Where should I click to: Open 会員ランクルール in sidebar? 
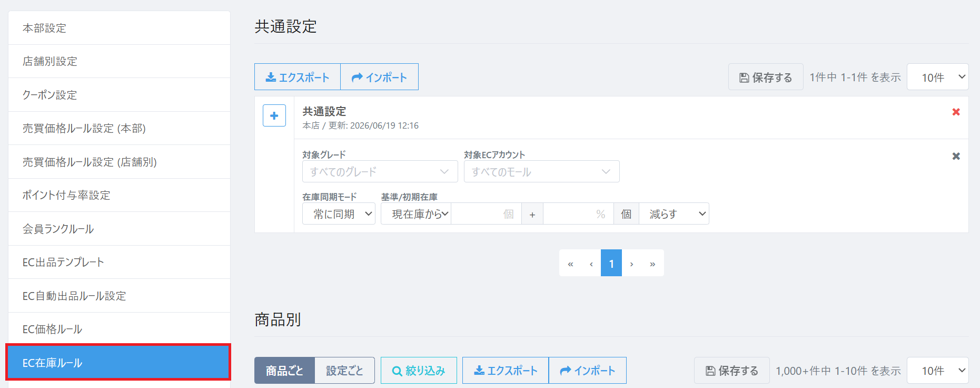119,229
